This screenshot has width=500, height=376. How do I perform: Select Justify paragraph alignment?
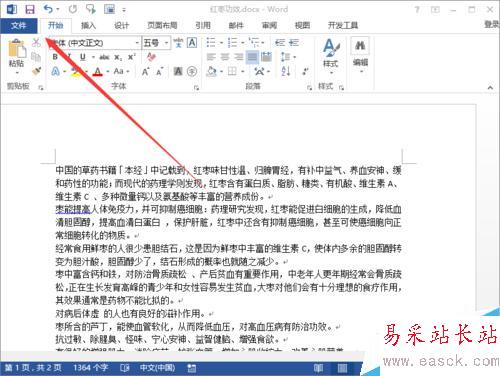[x=252, y=57]
